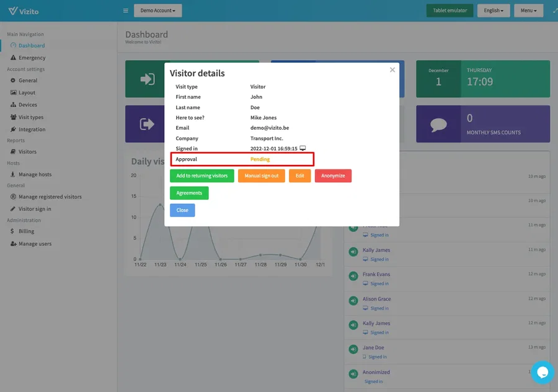This screenshot has width=558, height=392.
Task: Open the Agreements button
Action: click(189, 193)
